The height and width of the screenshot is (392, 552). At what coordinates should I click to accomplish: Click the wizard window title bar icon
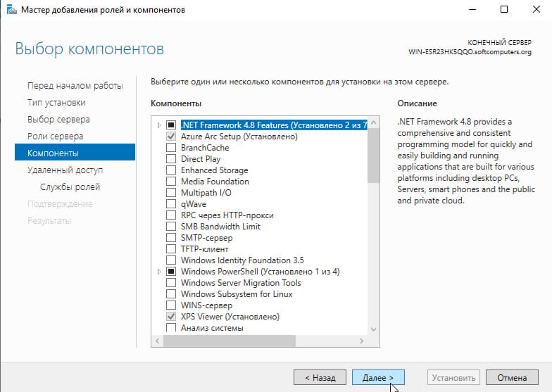(x=11, y=10)
